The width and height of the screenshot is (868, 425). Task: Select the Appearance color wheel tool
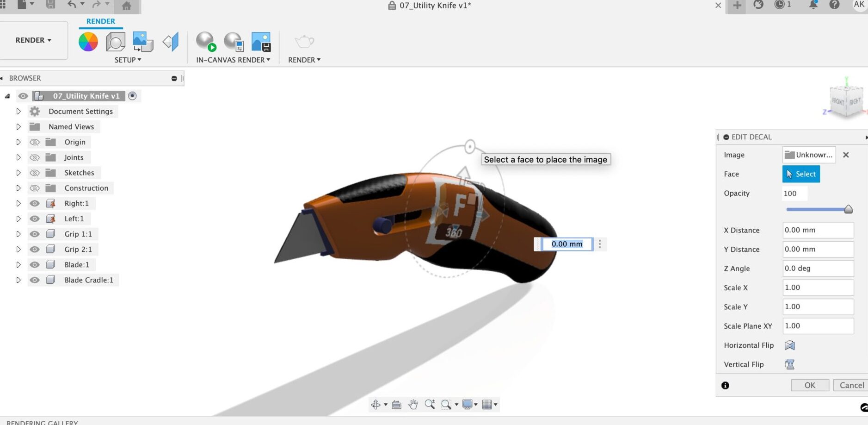click(x=88, y=42)
